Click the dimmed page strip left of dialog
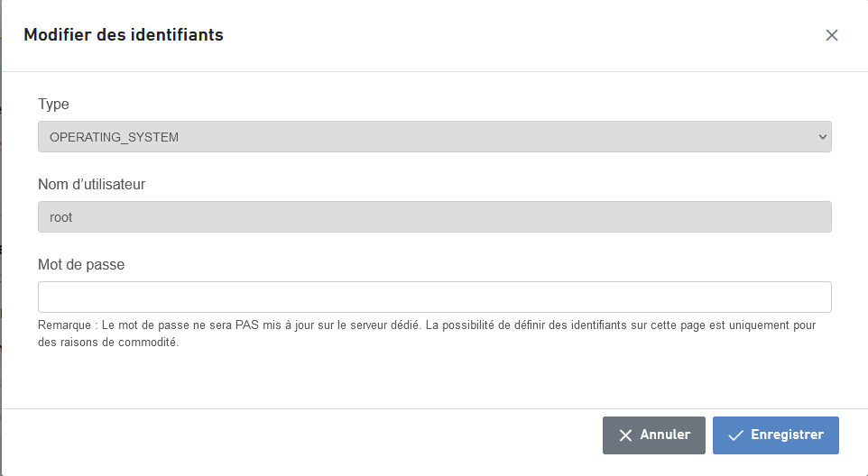 1,238
